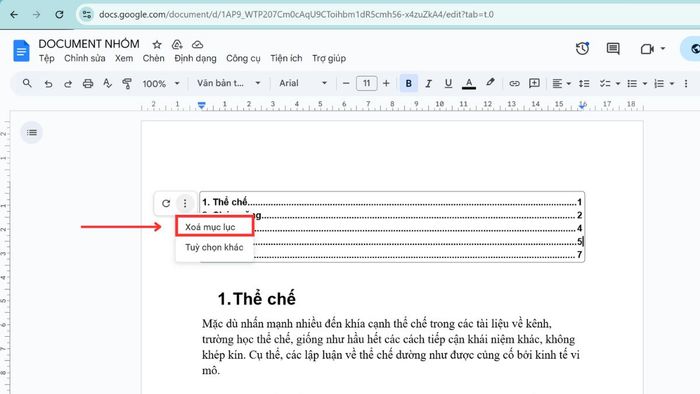The image size is (700, 394).
Task: Open the text color picker
Action: coord(469,83)
